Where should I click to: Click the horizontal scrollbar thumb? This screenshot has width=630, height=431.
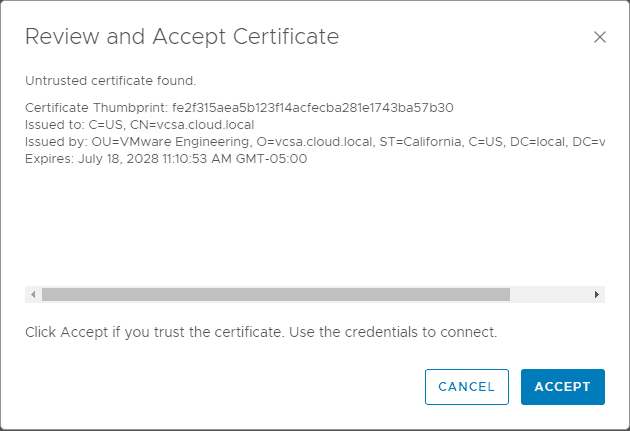click(275, 295)
